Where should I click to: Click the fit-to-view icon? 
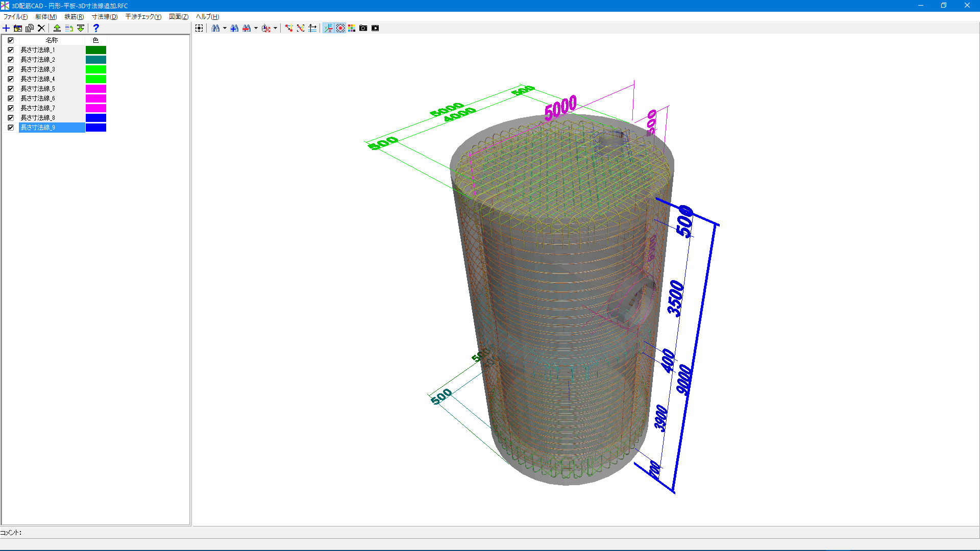(199, 28)
